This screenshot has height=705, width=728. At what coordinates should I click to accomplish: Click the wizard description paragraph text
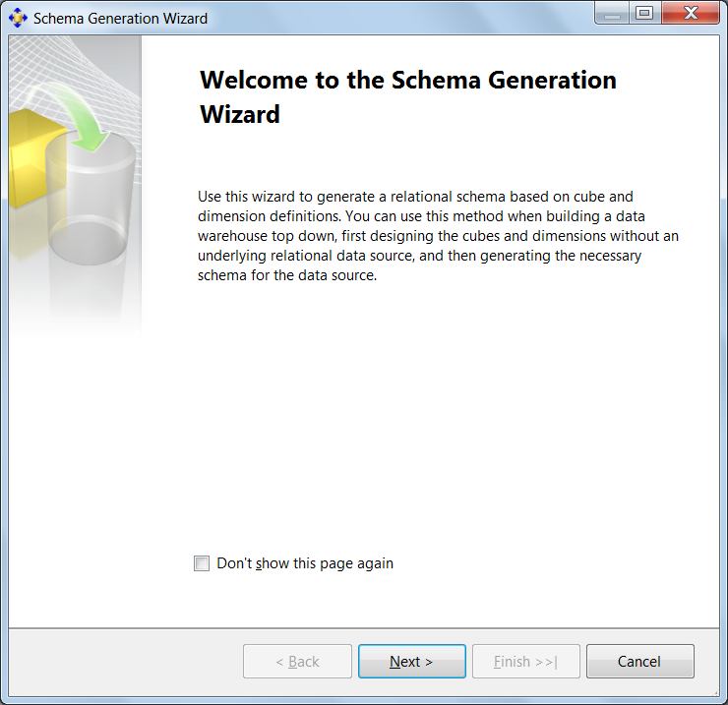pos(438,236)
